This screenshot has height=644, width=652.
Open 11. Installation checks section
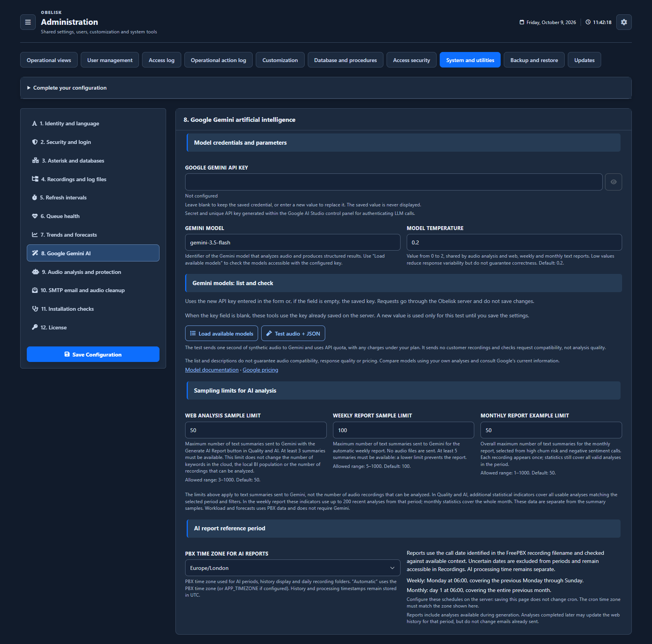pyautogui.click(x=93, y=309)
